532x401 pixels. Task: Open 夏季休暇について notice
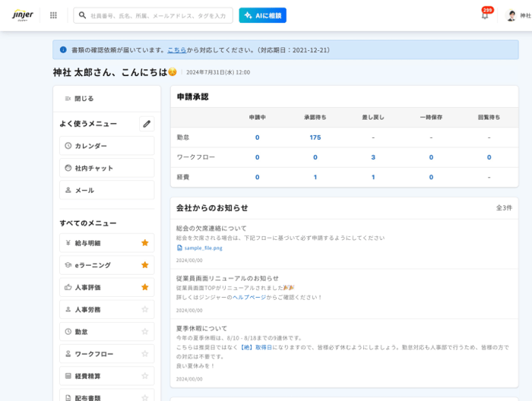pos(201,328)
